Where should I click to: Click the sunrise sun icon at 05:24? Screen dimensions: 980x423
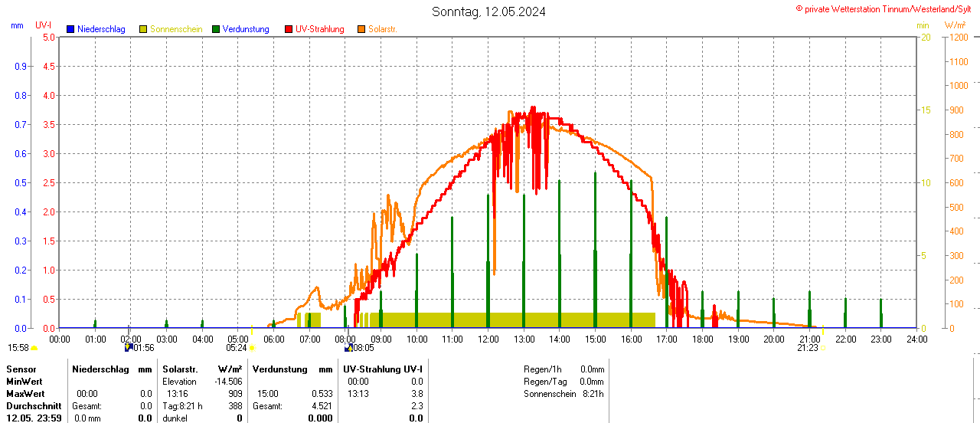251,348
